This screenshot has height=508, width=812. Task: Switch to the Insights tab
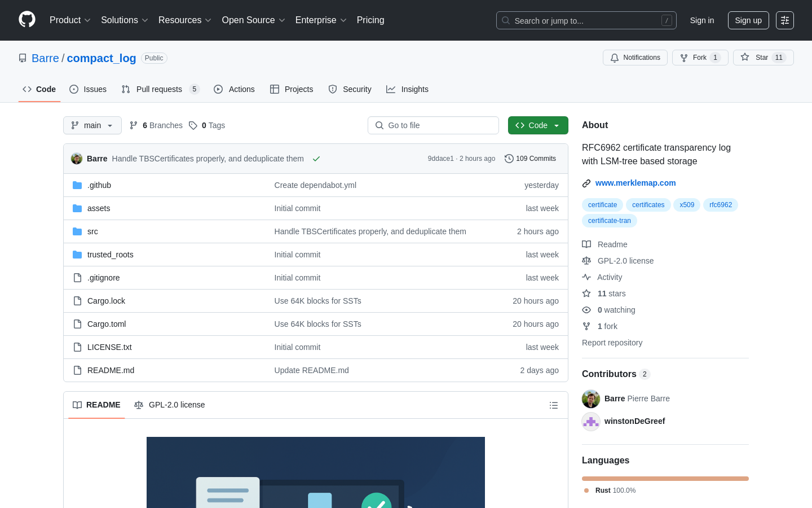(x=407, y=89)
